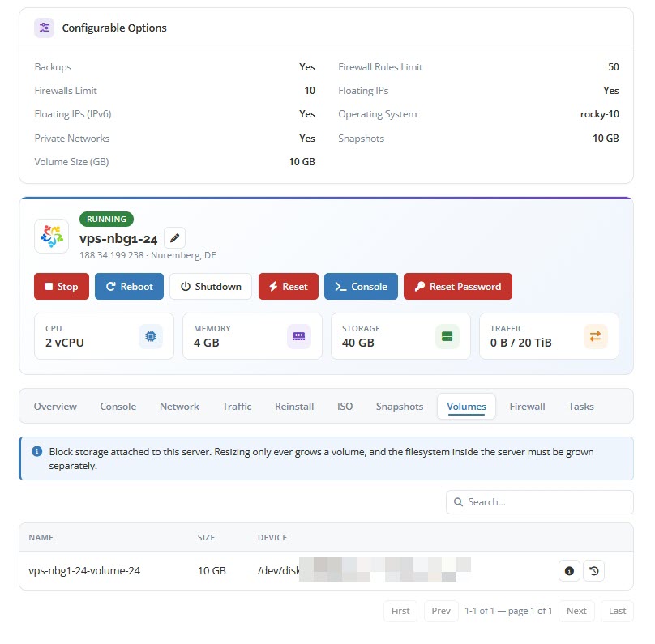Click the orange traffic arrows icon
The width and height of the screenshot is (655, 644).
click(595, 336)
